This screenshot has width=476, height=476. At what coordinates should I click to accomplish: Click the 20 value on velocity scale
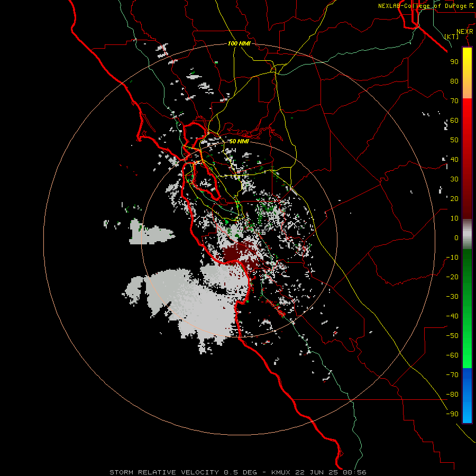[454, 199]
